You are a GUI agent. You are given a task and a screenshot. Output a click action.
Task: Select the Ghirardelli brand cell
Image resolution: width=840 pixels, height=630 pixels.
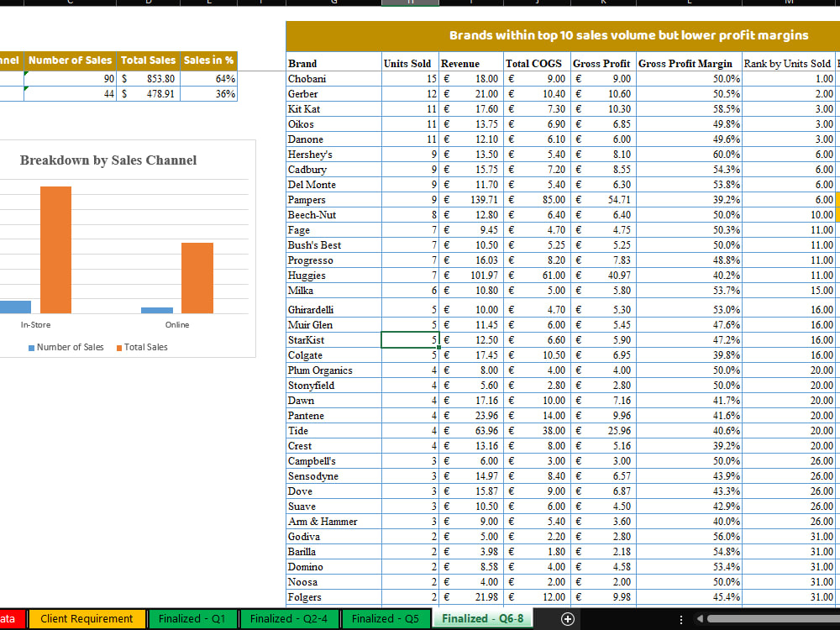(333, 310)
